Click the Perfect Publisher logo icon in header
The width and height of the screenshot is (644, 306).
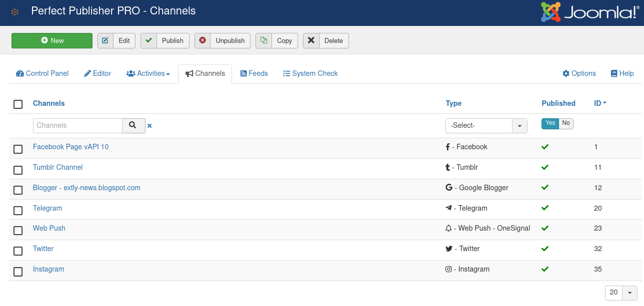tap(15, 12)
